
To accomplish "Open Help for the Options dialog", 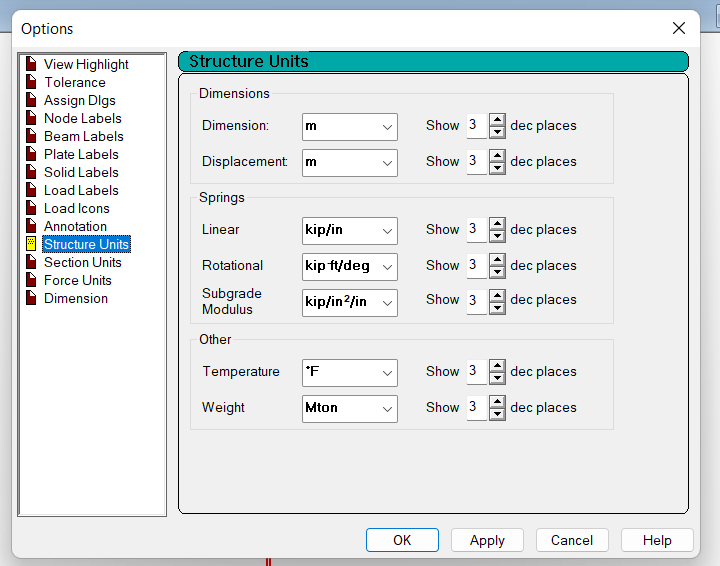I will click(x=657, y=540).
